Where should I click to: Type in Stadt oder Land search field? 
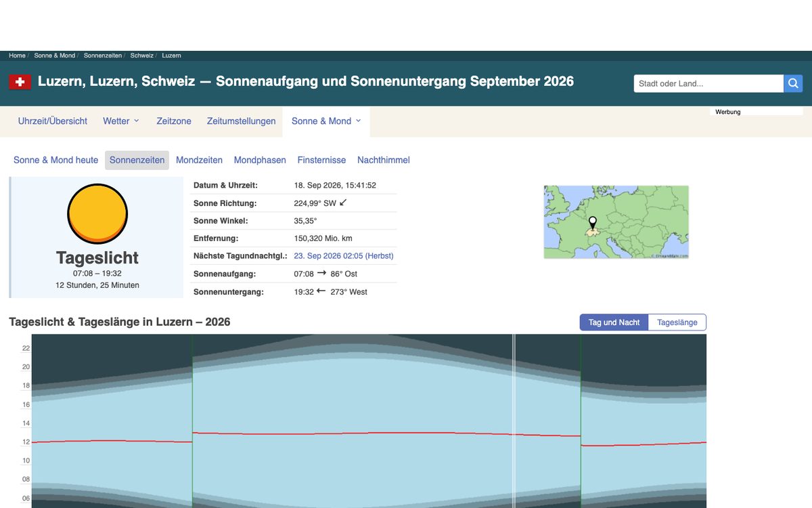[x=708, y=83]
